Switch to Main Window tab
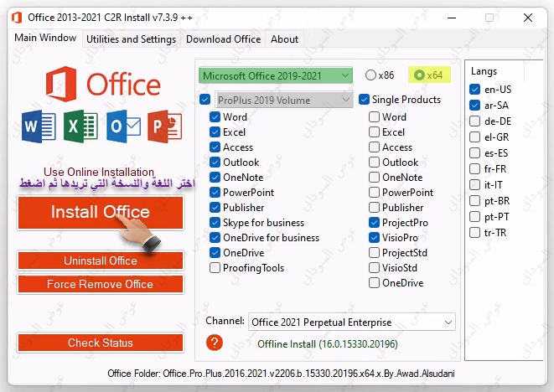 (x=45, y=38)
